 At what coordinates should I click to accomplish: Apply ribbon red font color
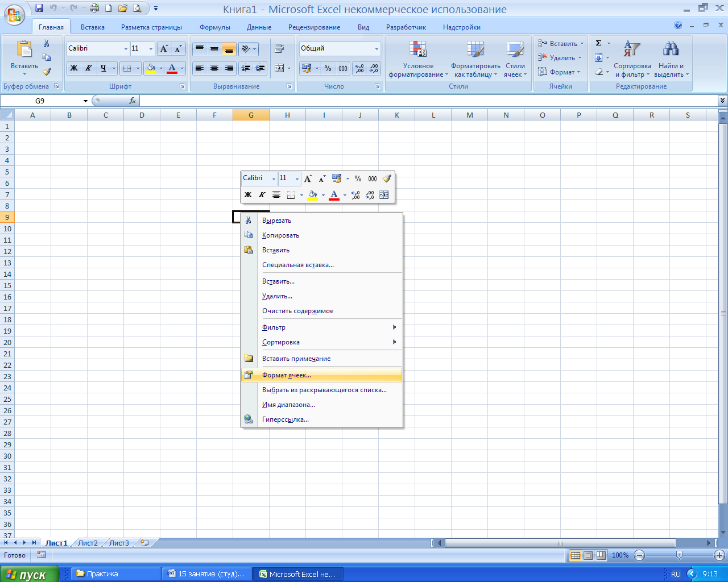(x=172, y=68)
